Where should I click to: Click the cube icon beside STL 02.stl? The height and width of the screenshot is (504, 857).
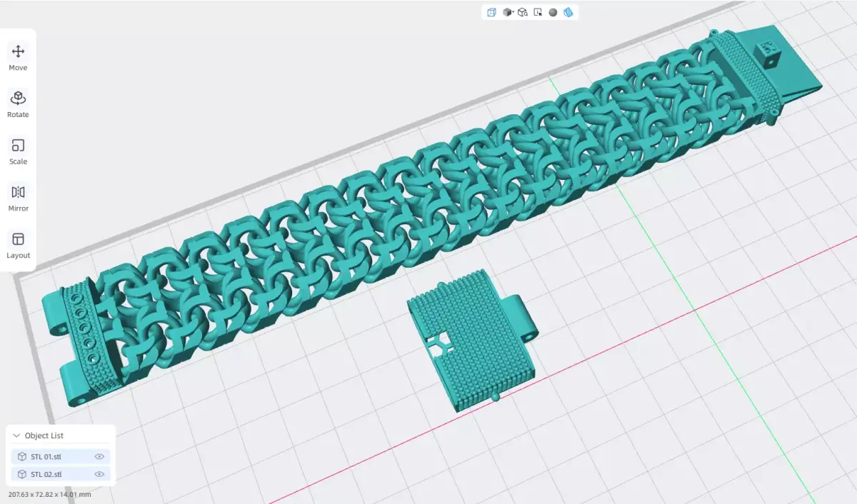22,474
